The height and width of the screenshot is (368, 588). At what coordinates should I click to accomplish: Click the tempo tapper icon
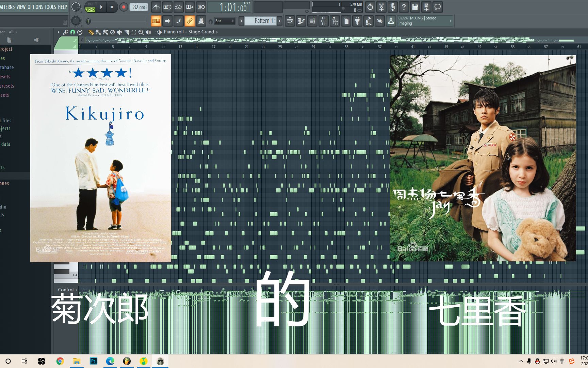[369, 21]
